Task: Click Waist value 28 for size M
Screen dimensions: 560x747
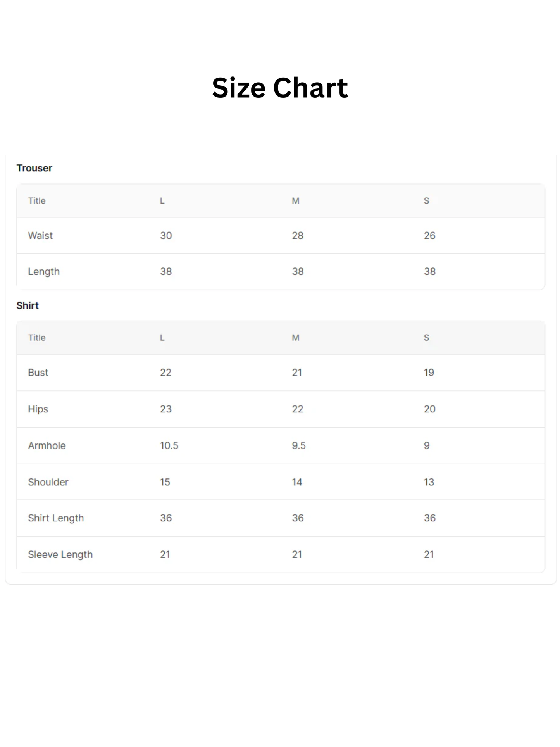Action: pyautogui.click(x=298, y=235)
